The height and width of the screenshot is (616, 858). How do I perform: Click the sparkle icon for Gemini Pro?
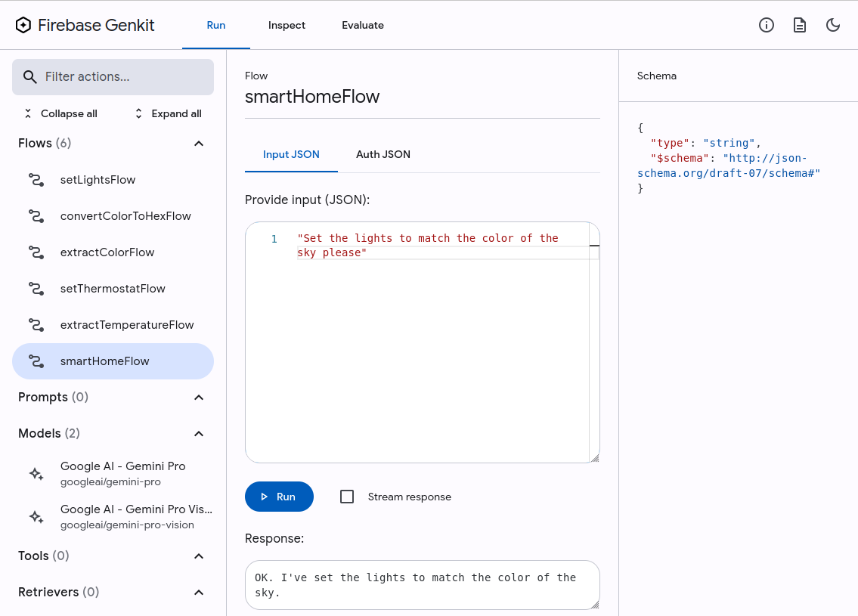pos(36,473)
